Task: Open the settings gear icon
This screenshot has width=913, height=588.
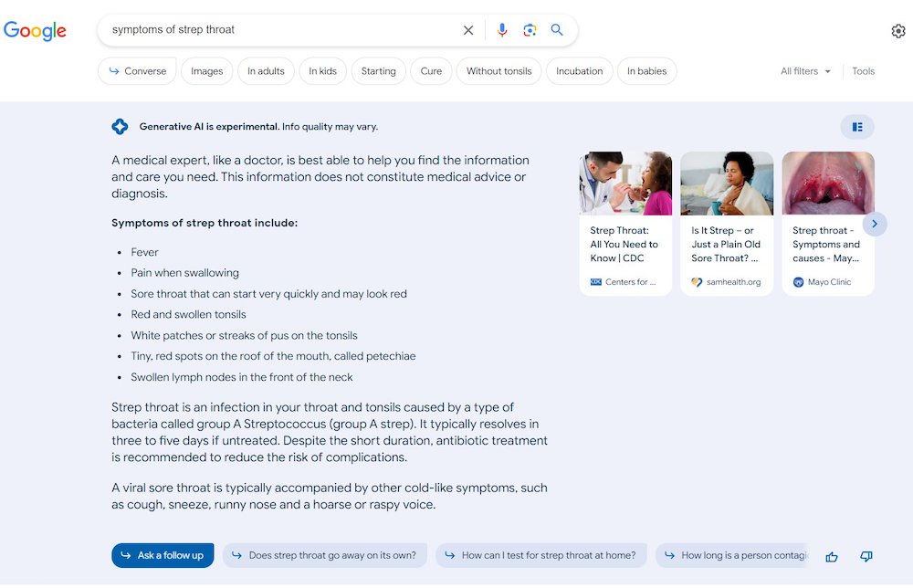Action: [898, 31]
